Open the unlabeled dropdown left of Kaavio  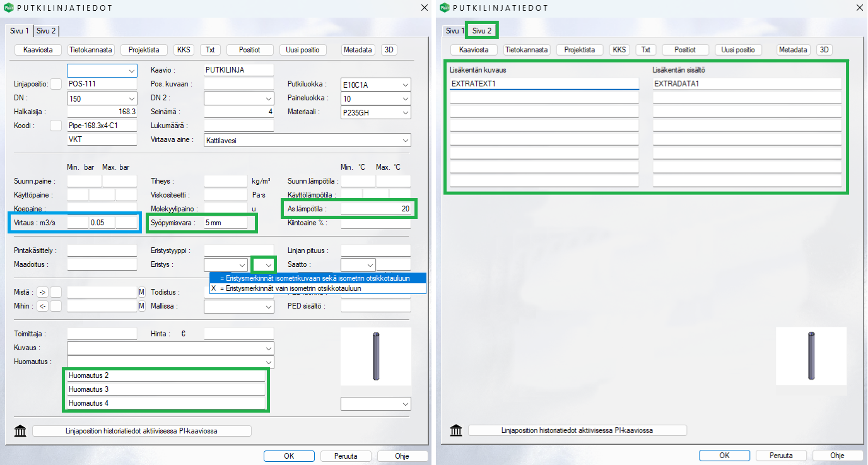pyautogui.click(x=102, y=70)
